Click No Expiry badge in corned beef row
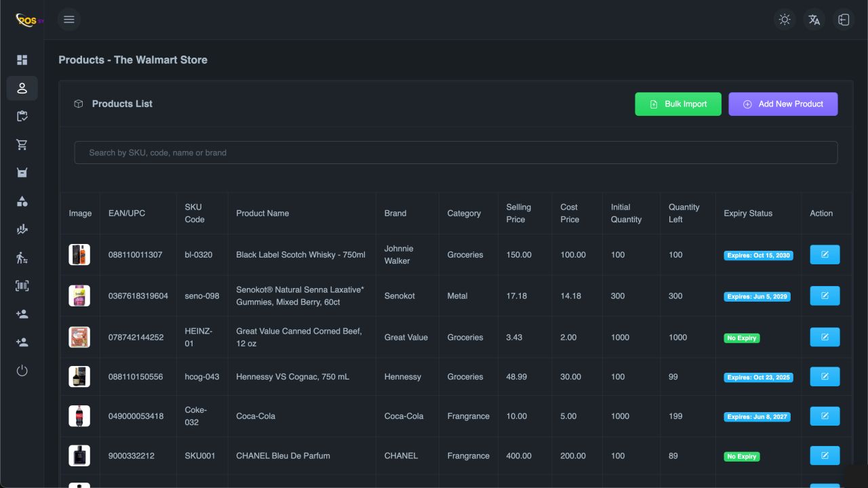 [742, 338]
